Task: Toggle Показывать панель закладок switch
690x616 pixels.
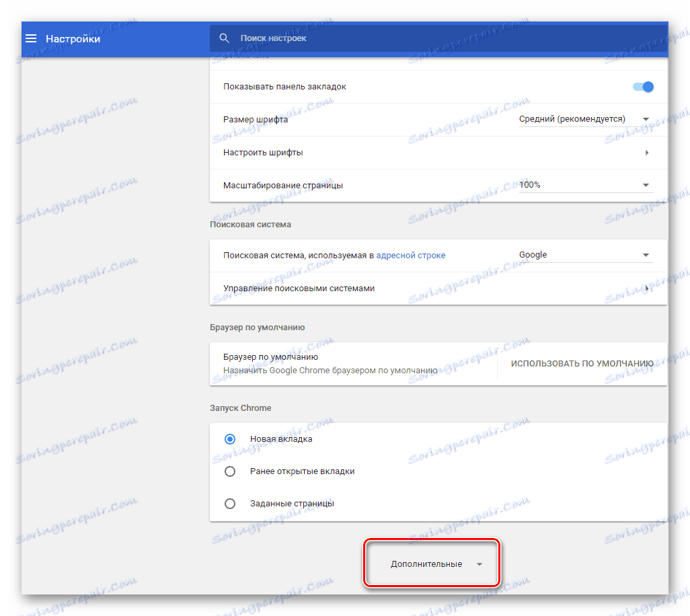Action: pyautogui.click(x=643, y=87)
